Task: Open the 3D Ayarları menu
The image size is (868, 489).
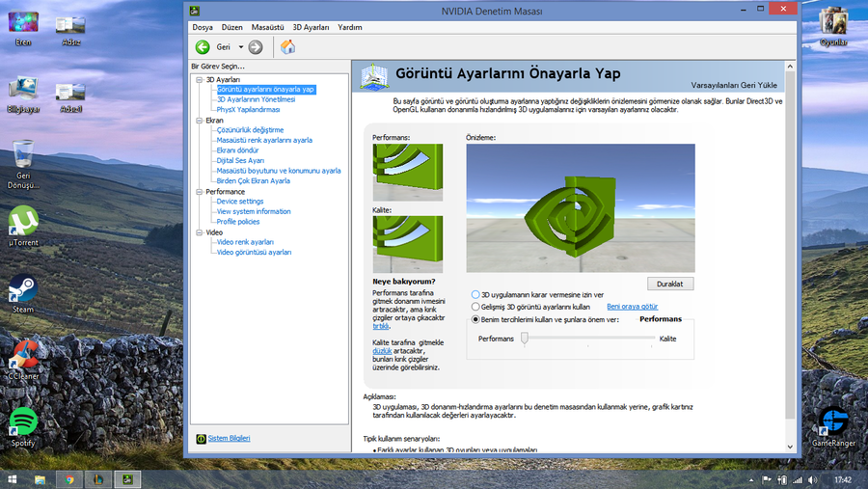Action: (x=311, y=27)
